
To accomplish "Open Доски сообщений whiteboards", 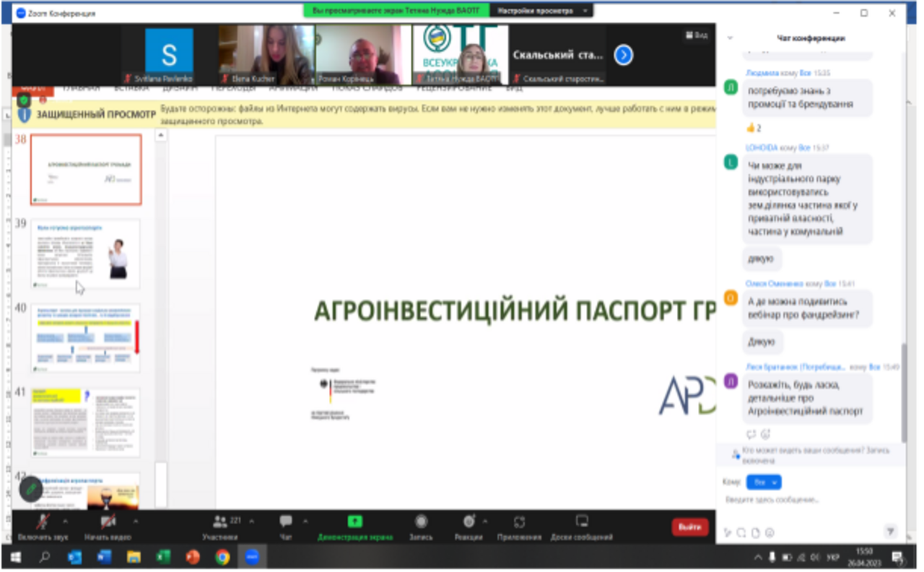I will (581, 521).
